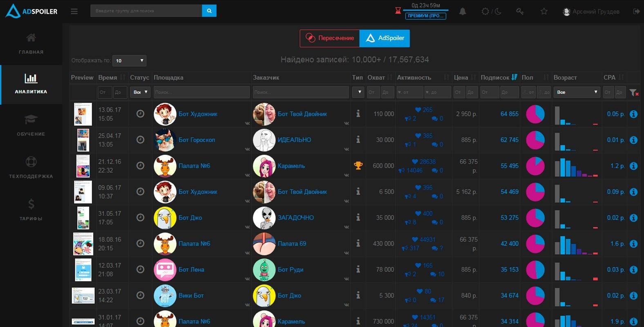Open the post preview thumbnail dated 18.08.16
The image size is (644, 327).
[x=83, y=244]
